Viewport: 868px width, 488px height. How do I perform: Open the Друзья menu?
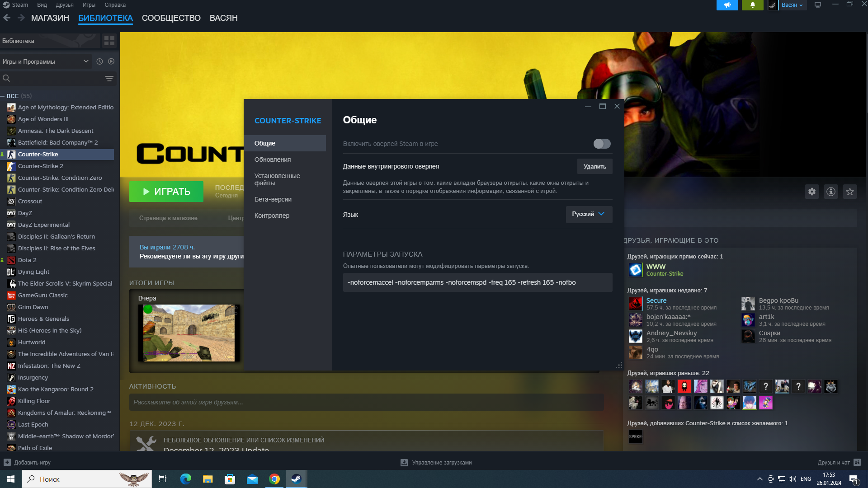click(65, 5)
